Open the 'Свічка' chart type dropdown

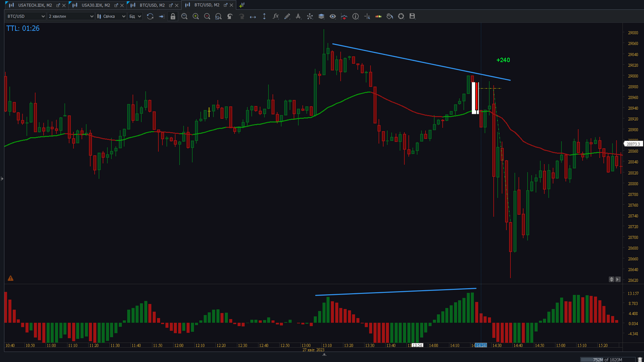111,16
